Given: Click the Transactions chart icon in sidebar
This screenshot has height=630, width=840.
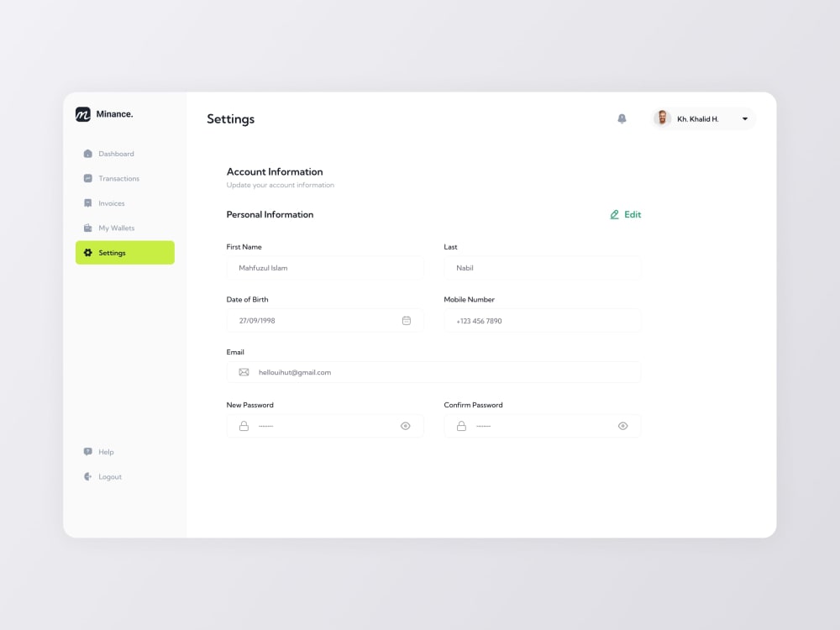Looking at the screenshot, I should coord(88,178).
